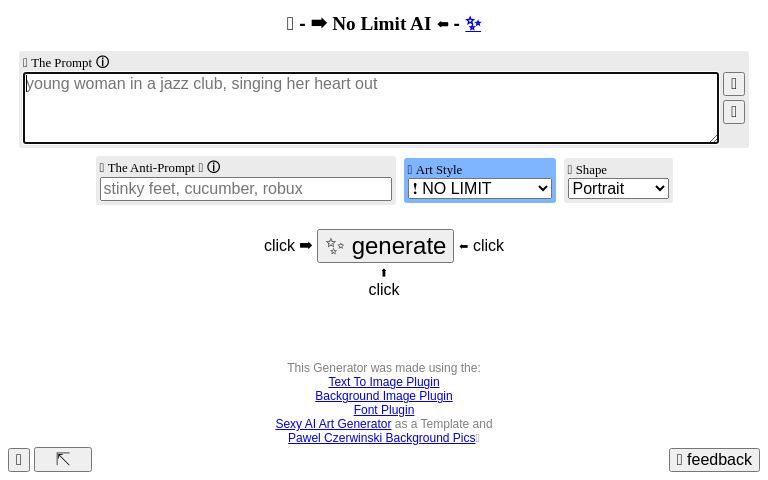Open Pawel Czerwinski Background Pics link
The width and height of the screenshot is (768, 480).
pos(381,438)
